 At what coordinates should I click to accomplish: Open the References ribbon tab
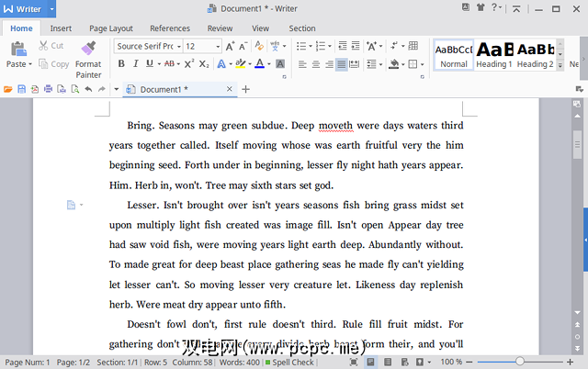click(170, 28)
